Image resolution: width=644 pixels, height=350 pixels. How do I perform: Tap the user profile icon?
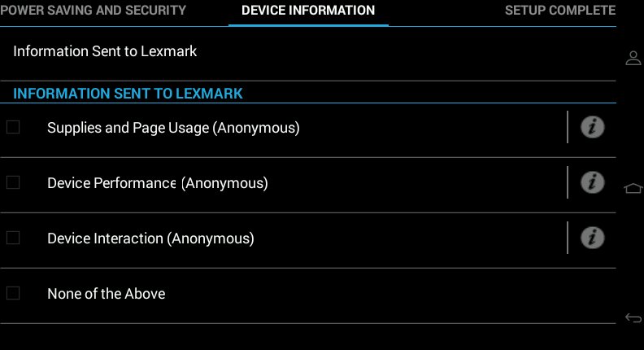(633, 58)
